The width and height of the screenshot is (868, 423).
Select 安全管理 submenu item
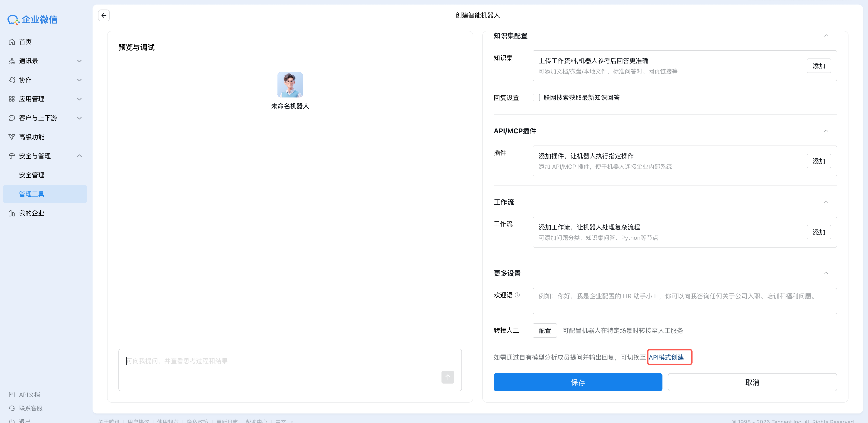32,175
